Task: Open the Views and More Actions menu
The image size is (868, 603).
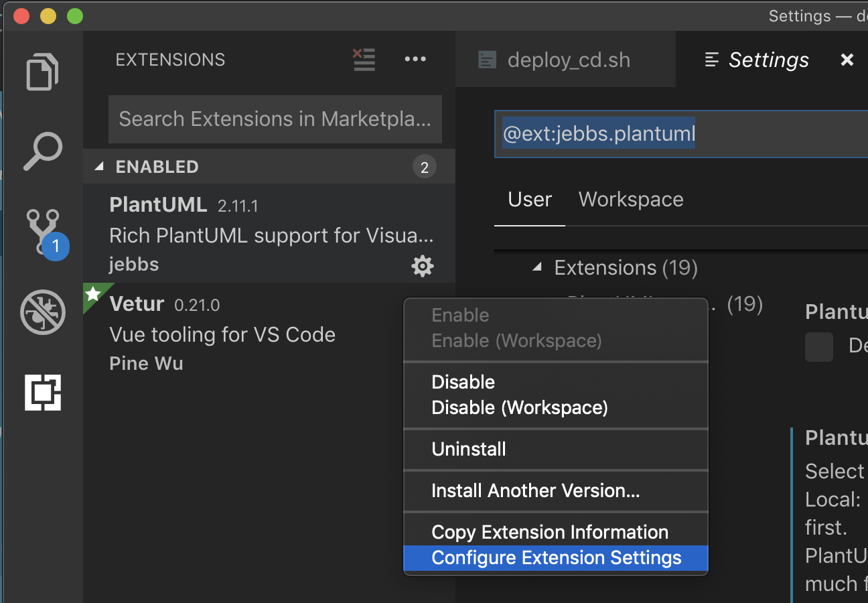Action: click(x=415, y=60)
